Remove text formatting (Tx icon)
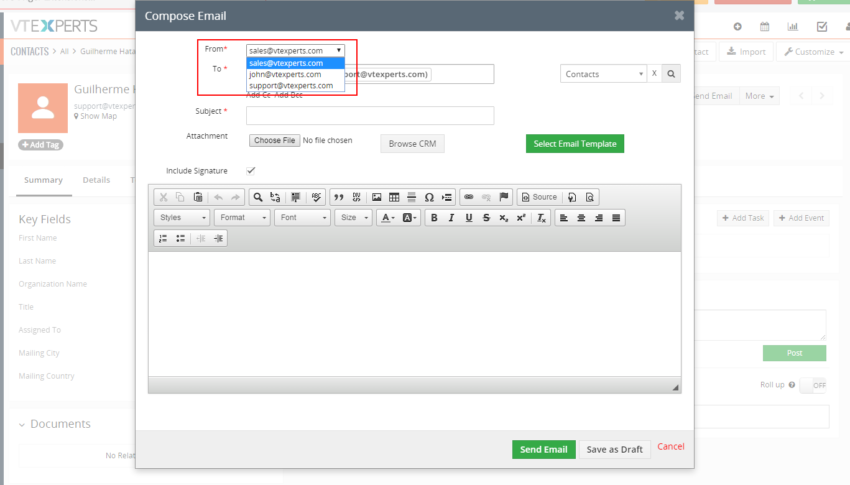This screenshot has height=485, width=850. tap(541, 218)
